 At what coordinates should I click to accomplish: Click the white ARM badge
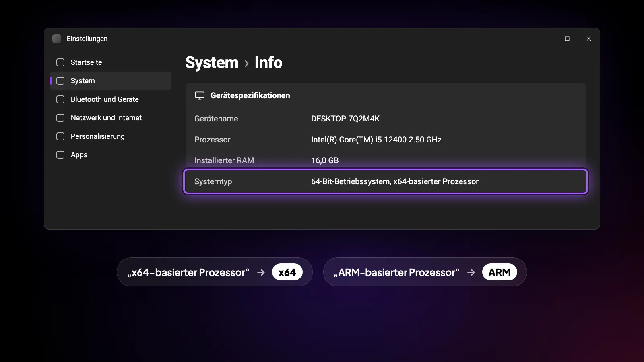click(500, 272)
